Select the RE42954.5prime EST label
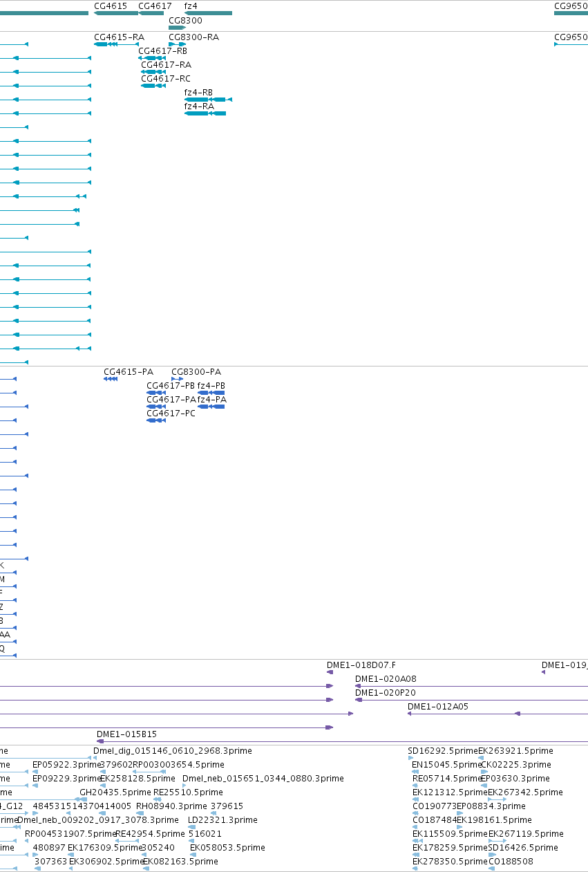The image size is (588, 872). 151,834
